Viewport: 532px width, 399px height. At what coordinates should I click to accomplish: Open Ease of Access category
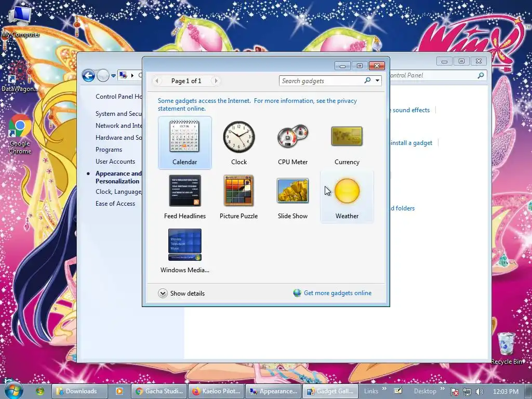pos(115,204)
